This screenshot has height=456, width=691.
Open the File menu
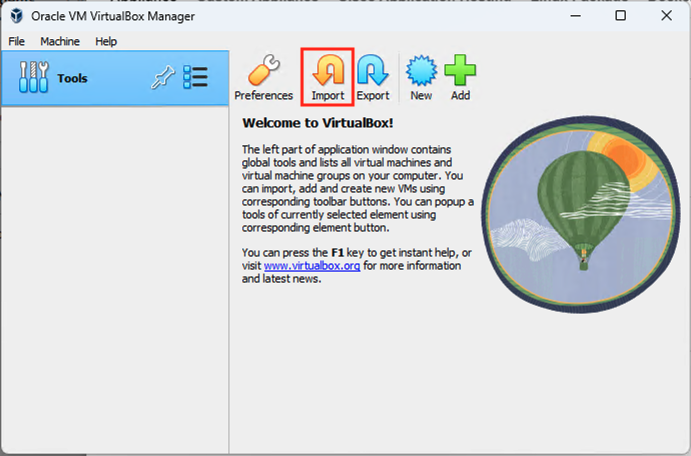coord(16,41)
